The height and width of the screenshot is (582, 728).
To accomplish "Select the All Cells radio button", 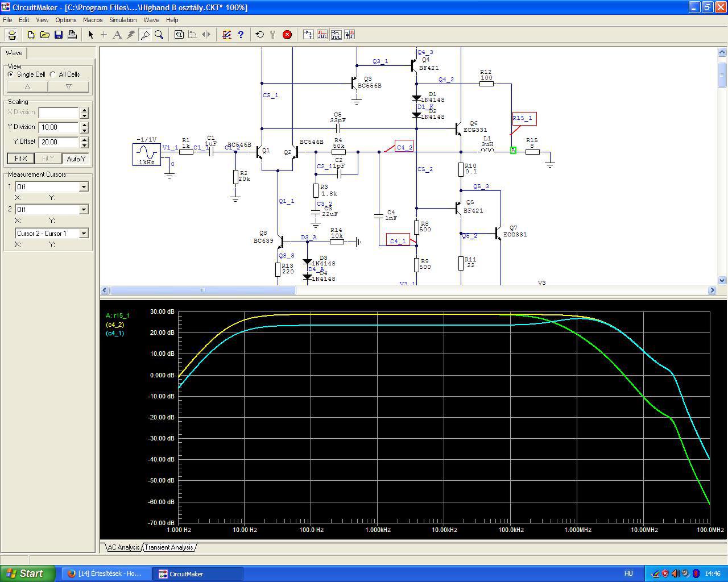I will point(53,74).
